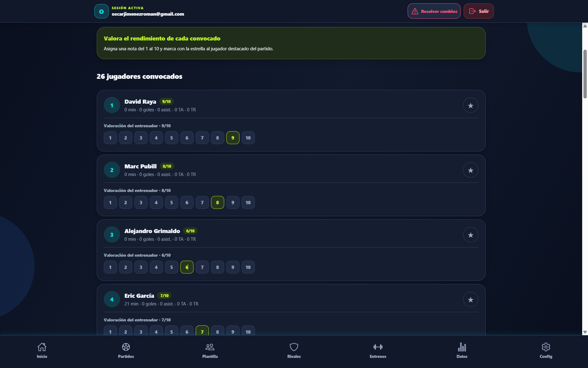Viewport: 588px width, 368px height.
Task: Open Entrenos in the bottom navigation
Action: pyautogui.click(x=378, y=351)
